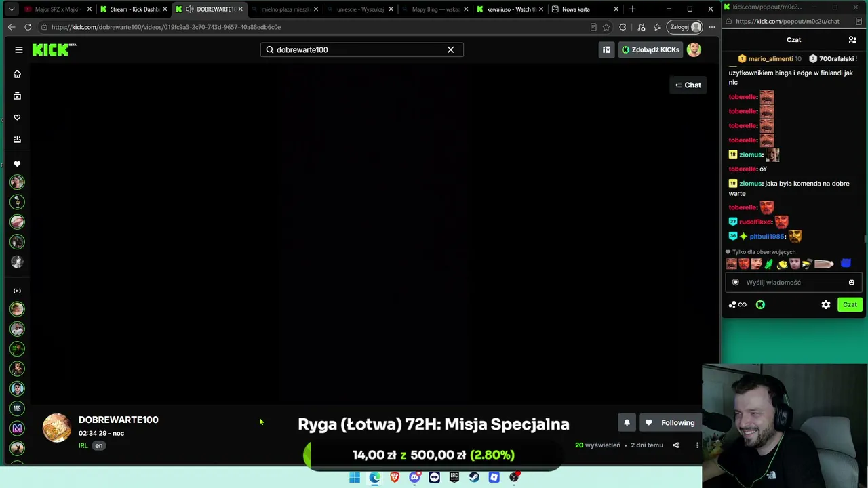Click 700rafalski in chat leaderboard
Screen dimensions: 868x488
click(x=837, y=59)
